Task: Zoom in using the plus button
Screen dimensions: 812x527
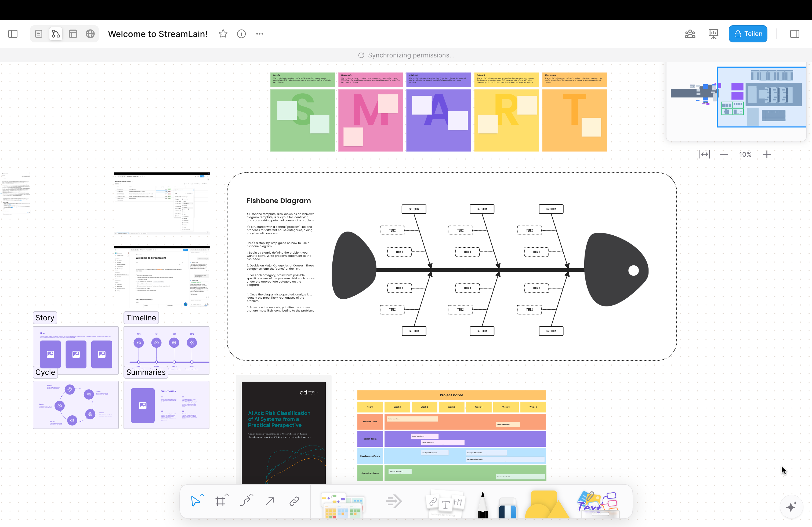Action: [x=767, y=154]
